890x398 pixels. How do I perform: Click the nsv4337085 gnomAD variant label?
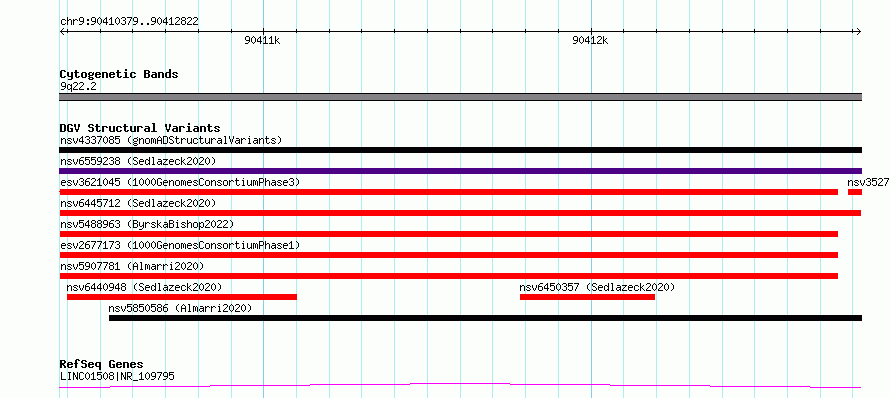tap(171, 140)
